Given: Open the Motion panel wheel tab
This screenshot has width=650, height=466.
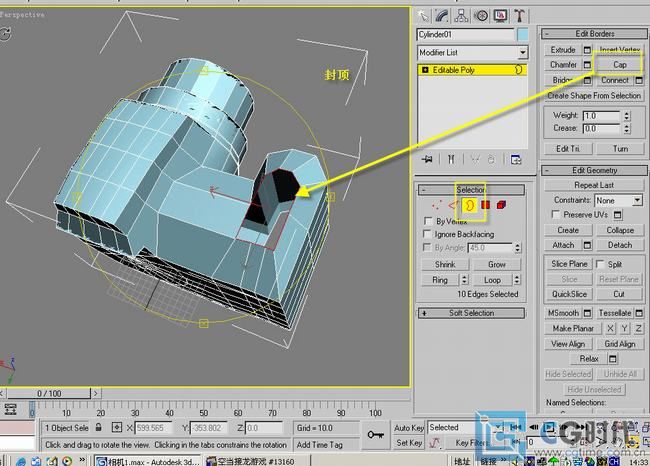Looking at the screenshot, I should click(481, 16).
